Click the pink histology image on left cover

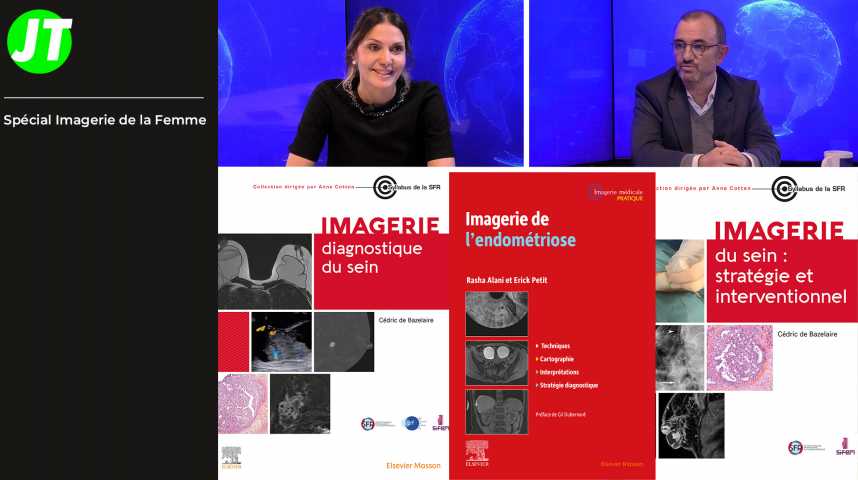pyautogui.click(x=243, y=404)
